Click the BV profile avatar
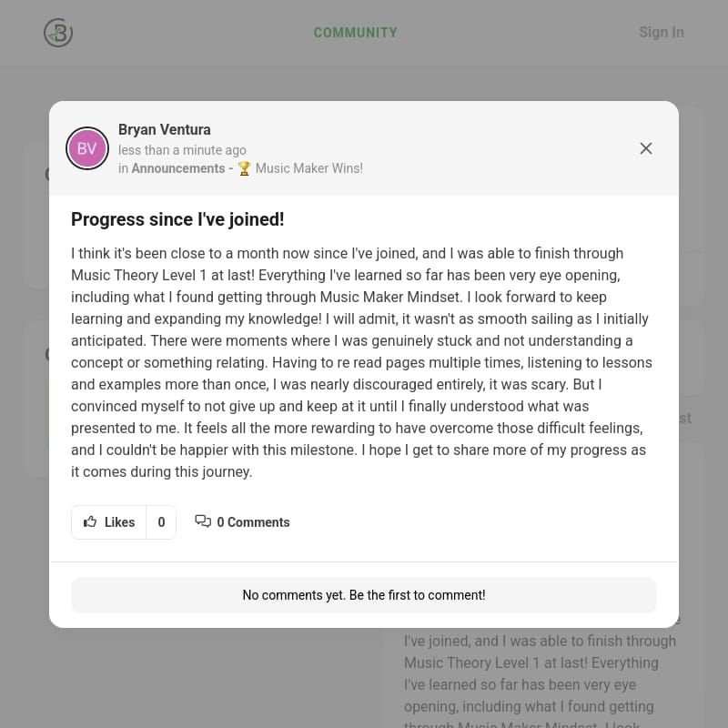The width and height of the screenshot is (728, 728). 87,148
